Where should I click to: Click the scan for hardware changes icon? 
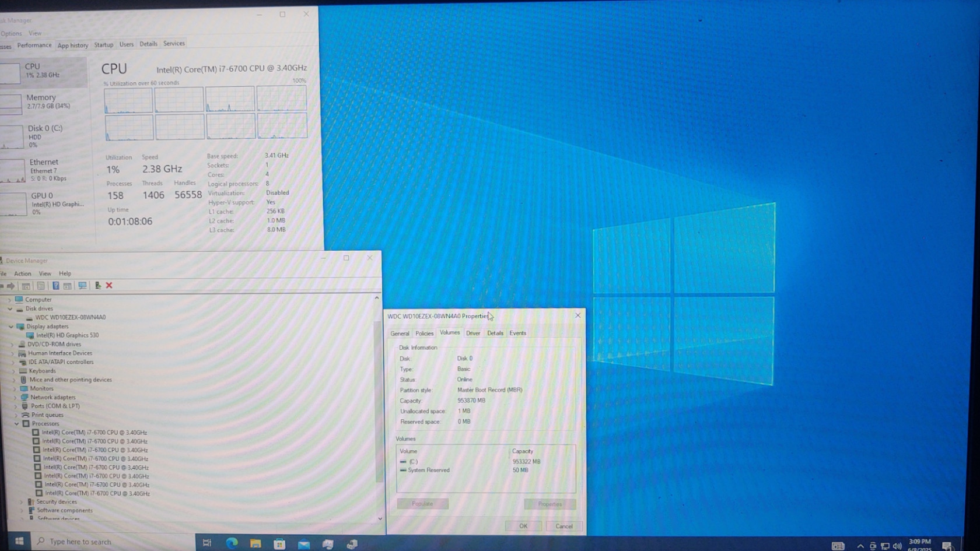click(x=82, y=286)
